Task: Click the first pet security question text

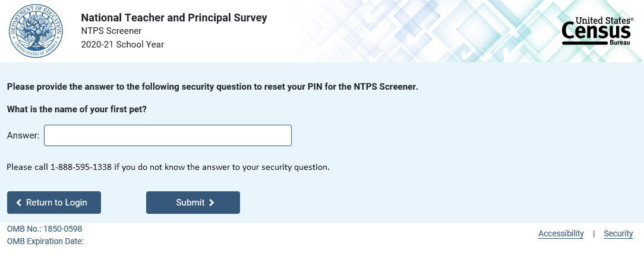Action: 77,109
